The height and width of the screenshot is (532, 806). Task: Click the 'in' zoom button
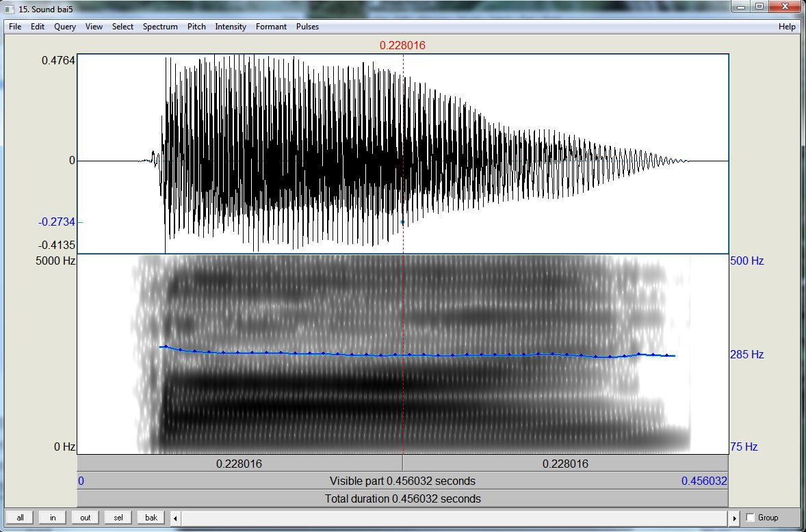pyautogui.click(x=53, y=518)
